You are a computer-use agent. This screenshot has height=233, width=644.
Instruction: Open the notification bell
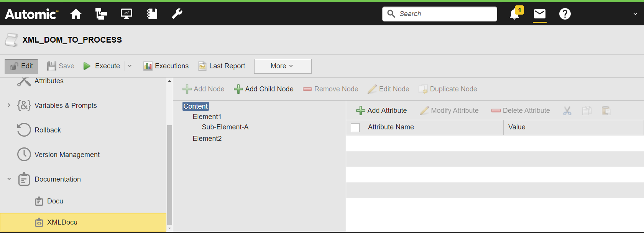click(514, 14)
